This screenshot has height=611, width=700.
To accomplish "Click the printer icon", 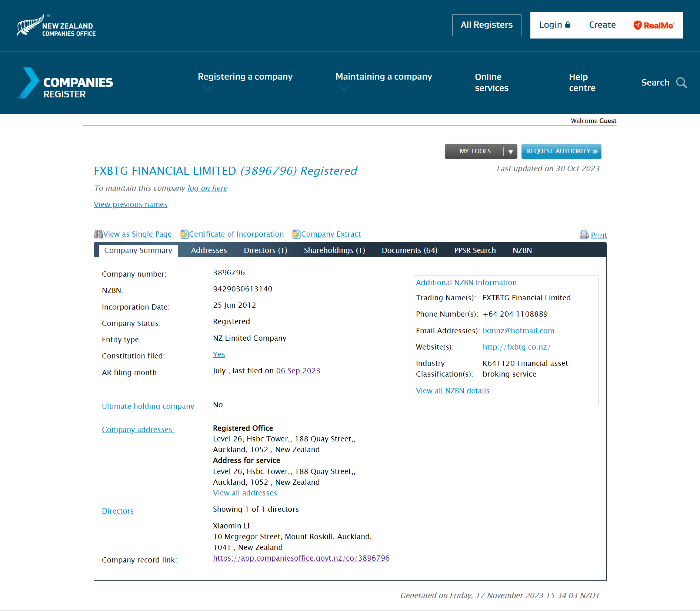I will [x=584, y=235].
